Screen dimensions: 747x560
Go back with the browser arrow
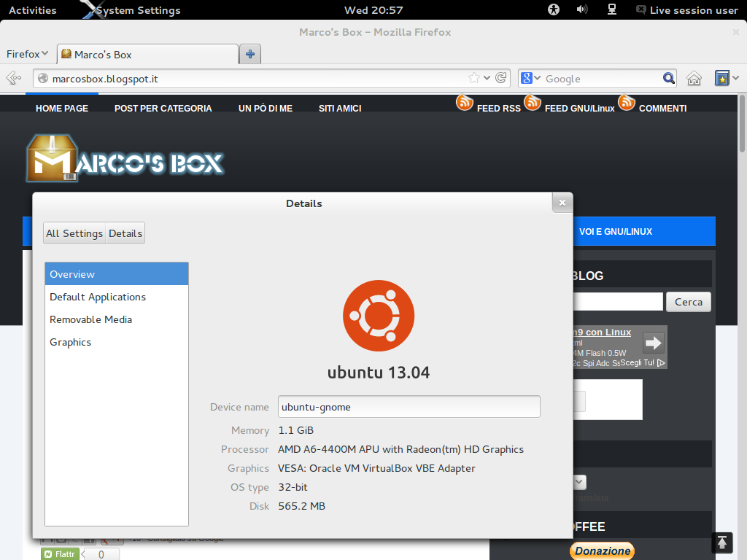[14, 77]
